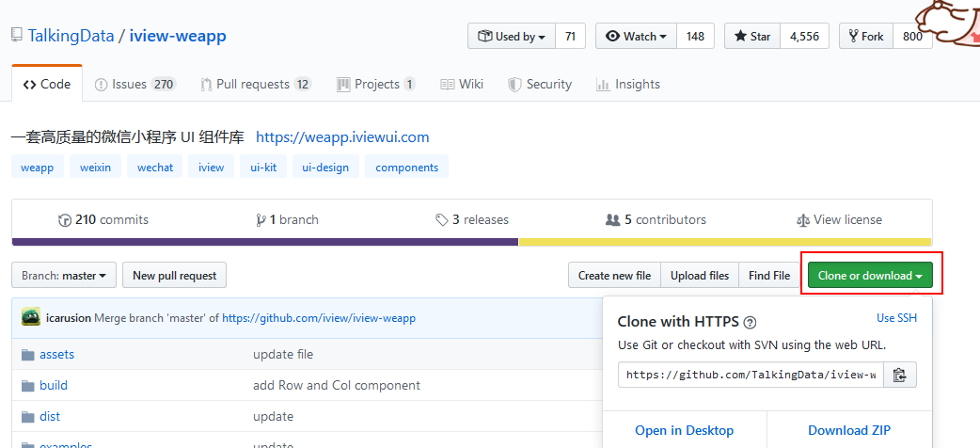Switch clone method via Use SSH
980x448 pixels.
coord(896,318)
